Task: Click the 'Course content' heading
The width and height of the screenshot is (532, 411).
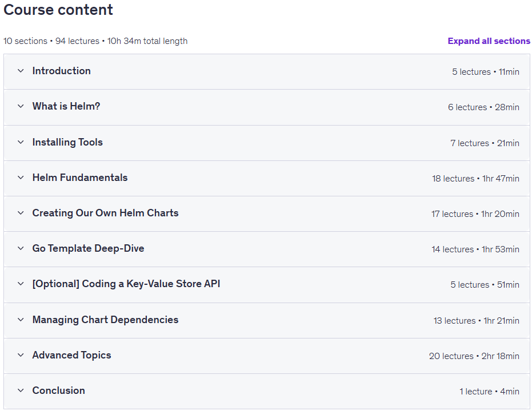Action: (x=58, y=10)
